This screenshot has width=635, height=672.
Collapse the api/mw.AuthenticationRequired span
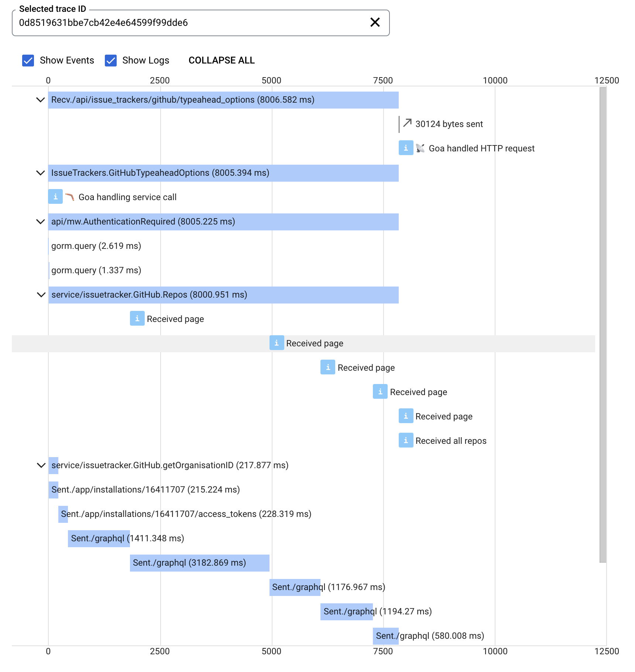click(x=41, y=222)
